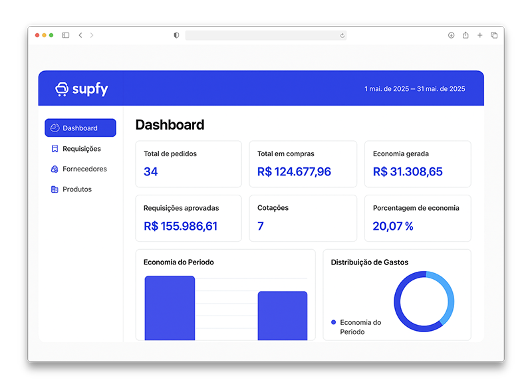Screen dimensions: 532x392
Task: Reload page using the address bar refresh icon
Action: [342, 35]
